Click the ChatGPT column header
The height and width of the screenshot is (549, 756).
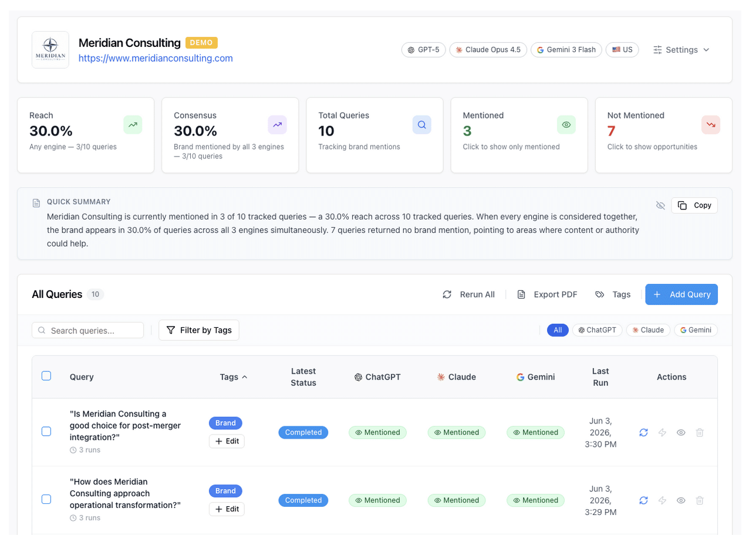377,377
